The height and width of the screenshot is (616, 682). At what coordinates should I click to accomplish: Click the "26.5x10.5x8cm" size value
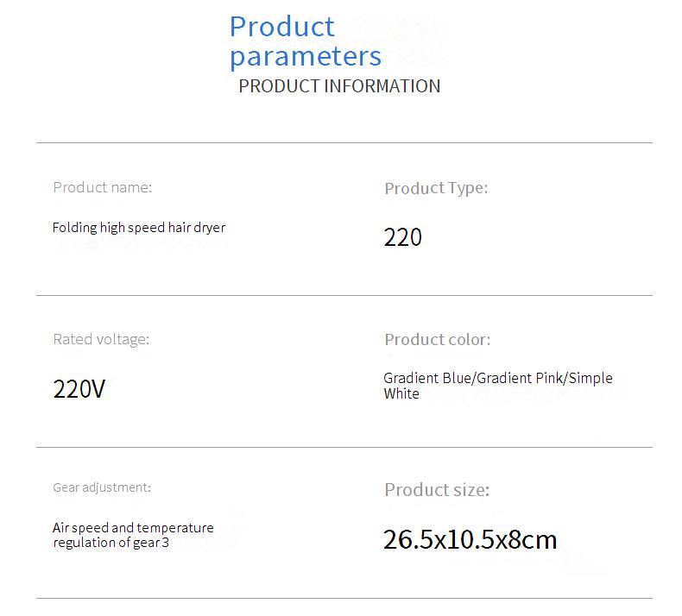470,540
